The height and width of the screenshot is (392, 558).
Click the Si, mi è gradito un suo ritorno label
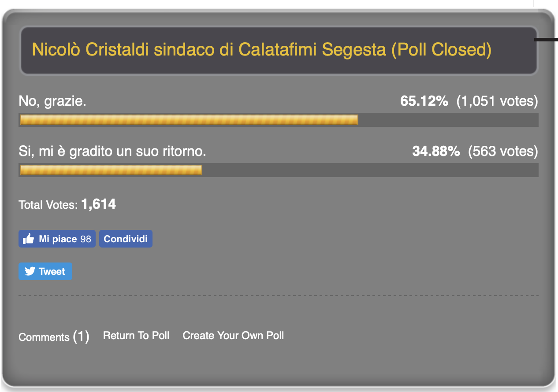[112, 152]
